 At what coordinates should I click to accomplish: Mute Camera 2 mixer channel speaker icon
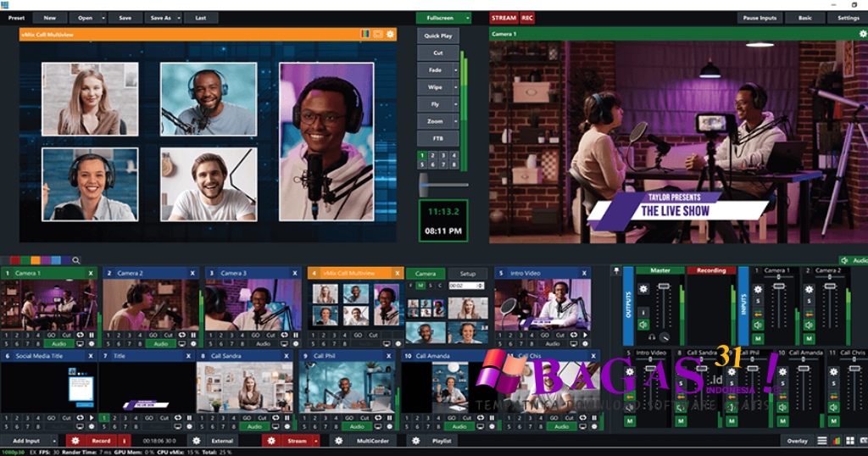coord(809,325)
